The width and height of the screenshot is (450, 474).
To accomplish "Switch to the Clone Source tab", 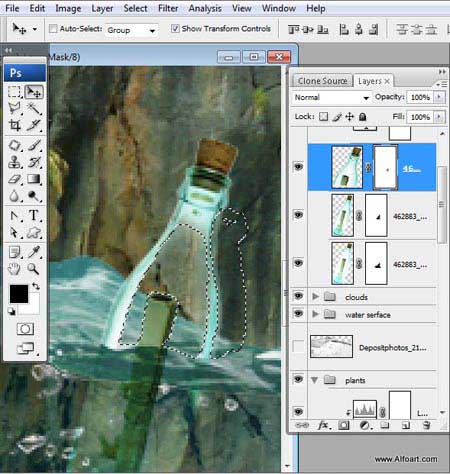I will (322, 81).
